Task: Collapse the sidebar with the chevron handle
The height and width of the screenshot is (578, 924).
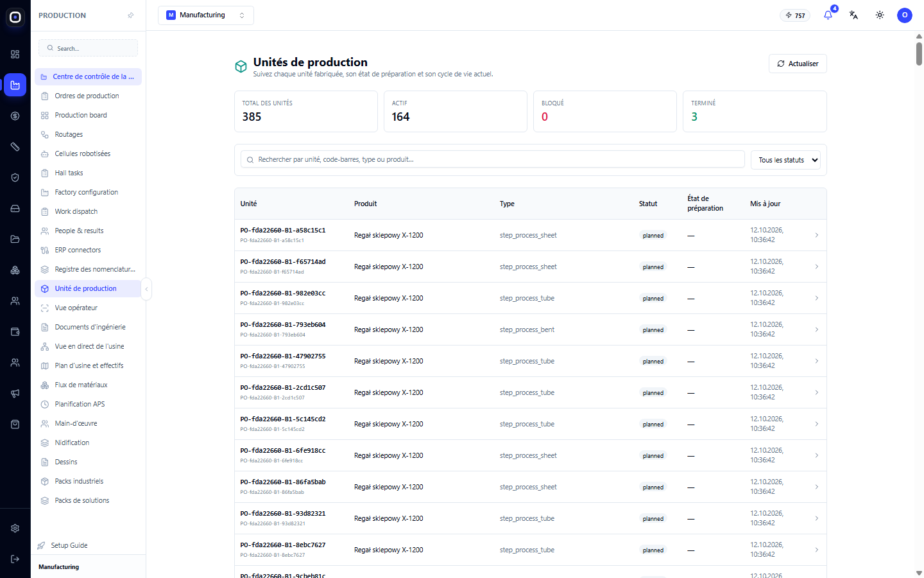Action: (x=146, y=289)
